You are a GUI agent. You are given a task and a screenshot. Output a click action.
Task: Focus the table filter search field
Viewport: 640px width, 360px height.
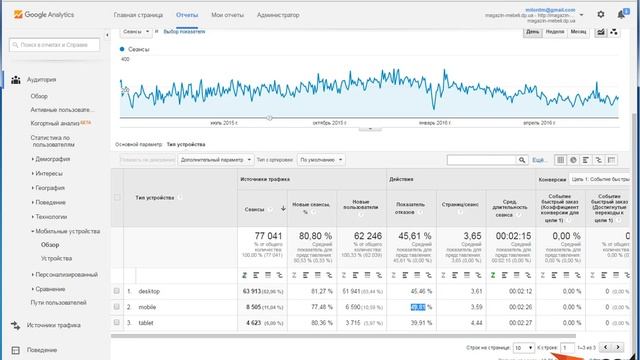482,160
